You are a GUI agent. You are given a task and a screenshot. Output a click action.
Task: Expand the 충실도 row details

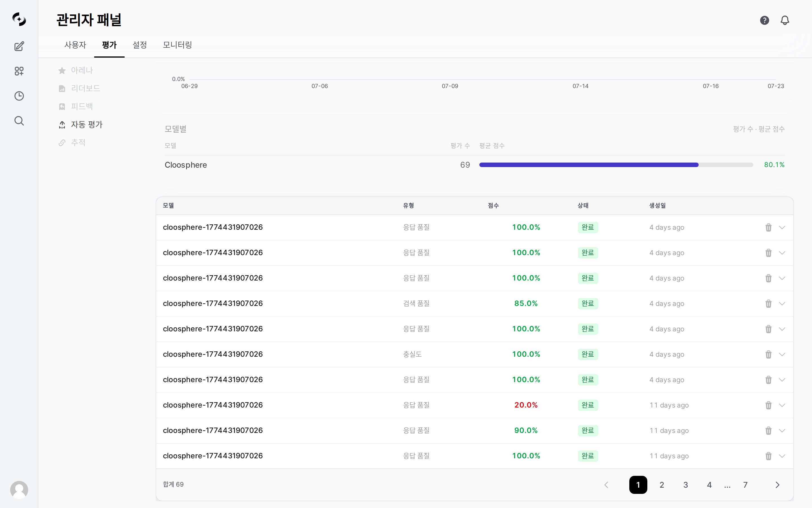782,354
